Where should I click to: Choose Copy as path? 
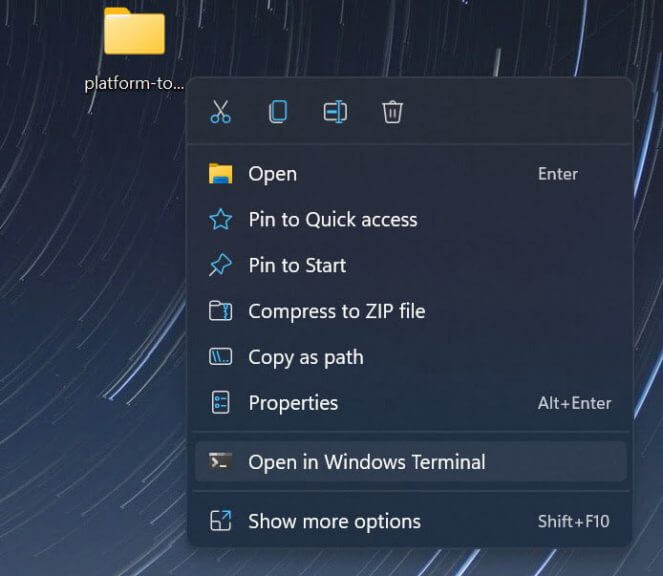(x=410, y=357)
